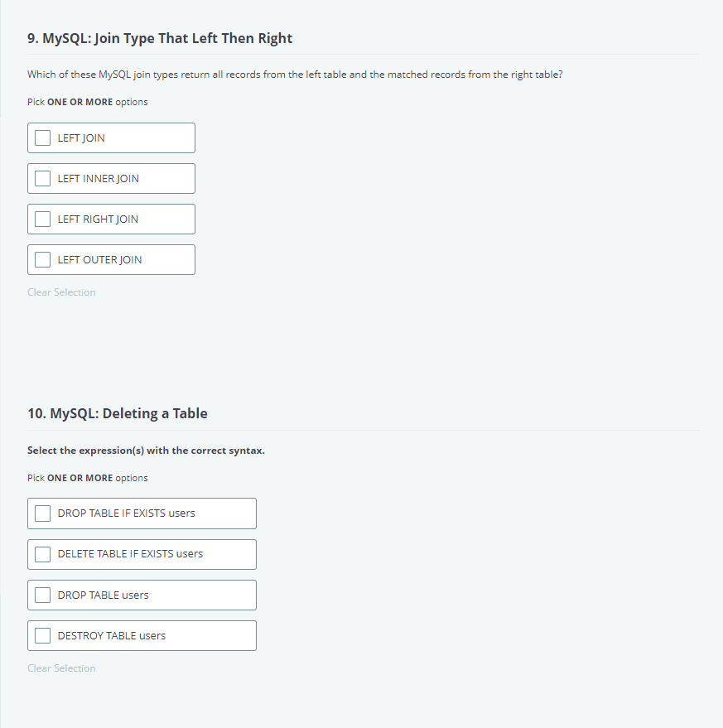Select the LEFT OUTER JOIN answer option

[x=111, y=259]
